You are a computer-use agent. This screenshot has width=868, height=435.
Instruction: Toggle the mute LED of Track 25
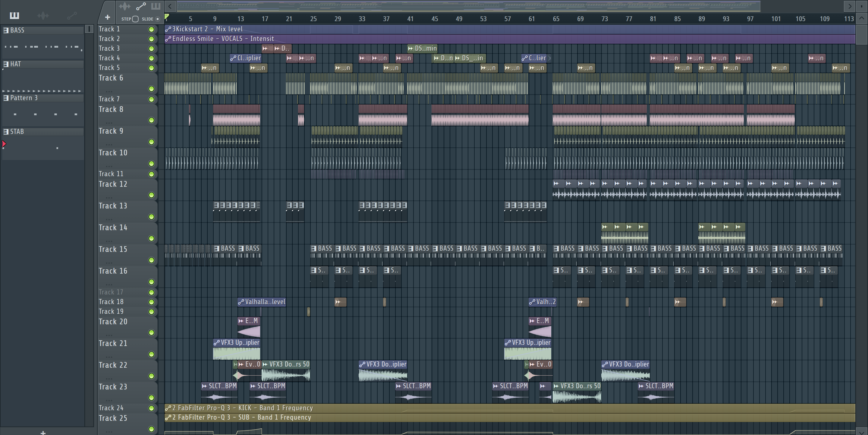pyautogui.click(x=152, y=429)
